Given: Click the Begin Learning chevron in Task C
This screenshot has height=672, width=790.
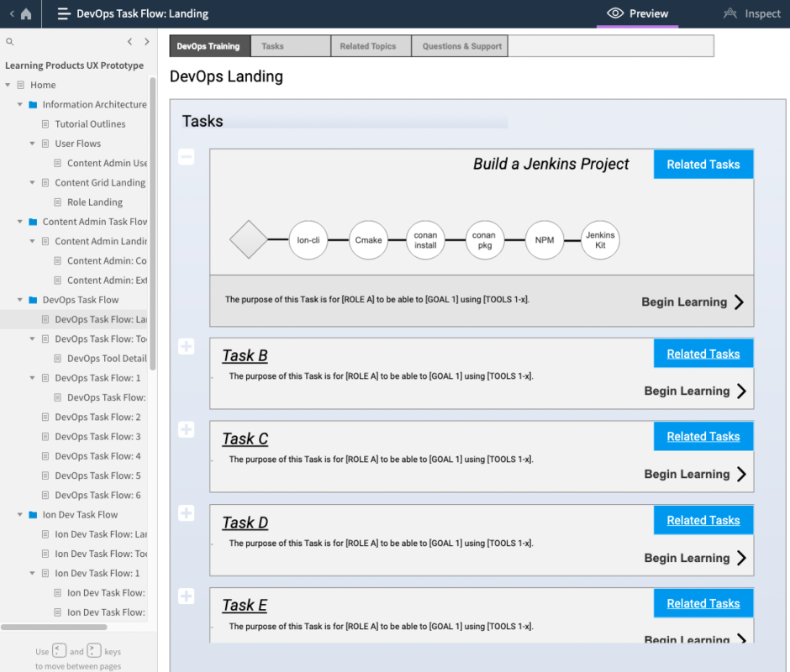Looking at the screenshot, I should [741, 474].
